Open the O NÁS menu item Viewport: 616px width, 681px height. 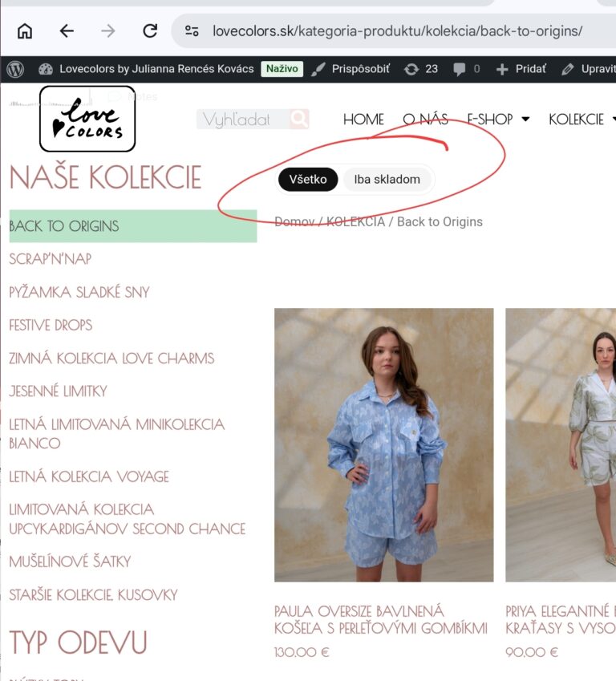coord(425,120)
